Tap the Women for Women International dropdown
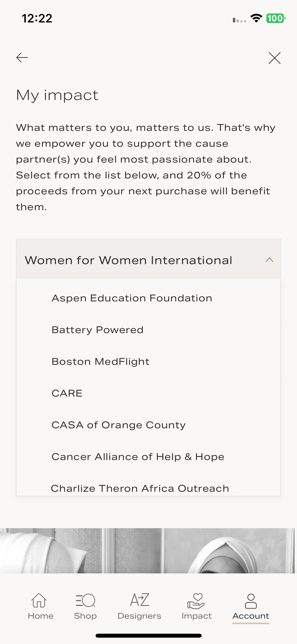 click(149, 259)
